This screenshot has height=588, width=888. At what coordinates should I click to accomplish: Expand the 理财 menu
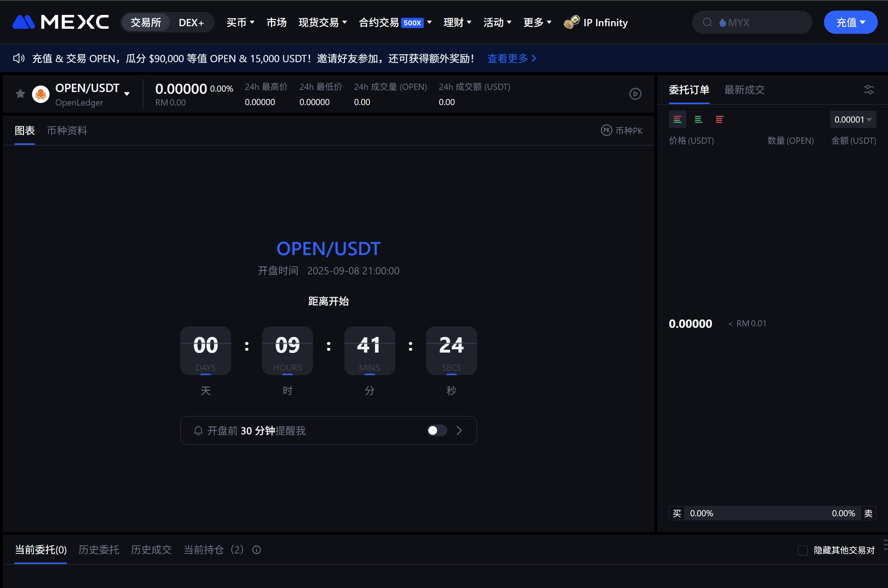coord(457,23)
